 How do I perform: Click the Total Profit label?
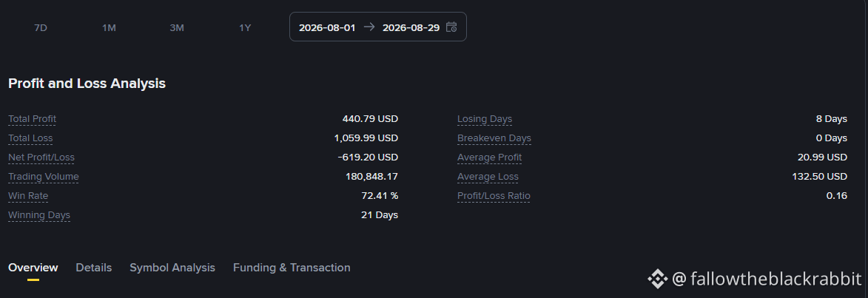coord(32,119)
